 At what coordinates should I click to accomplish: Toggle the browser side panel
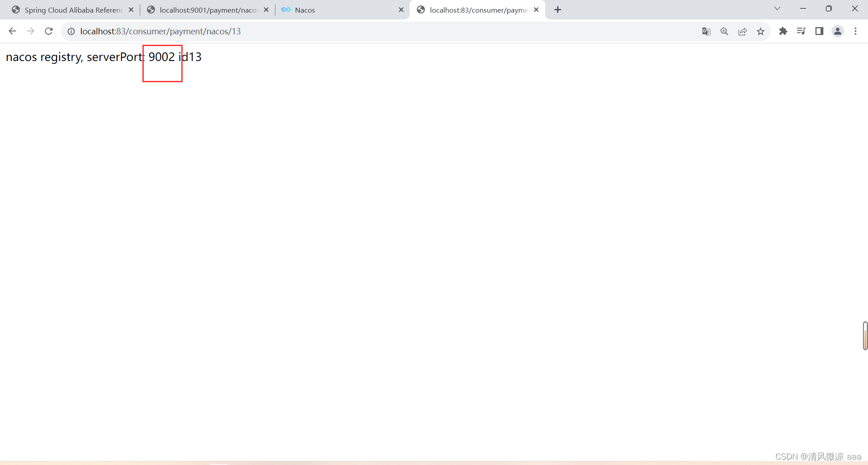point(819,31)
